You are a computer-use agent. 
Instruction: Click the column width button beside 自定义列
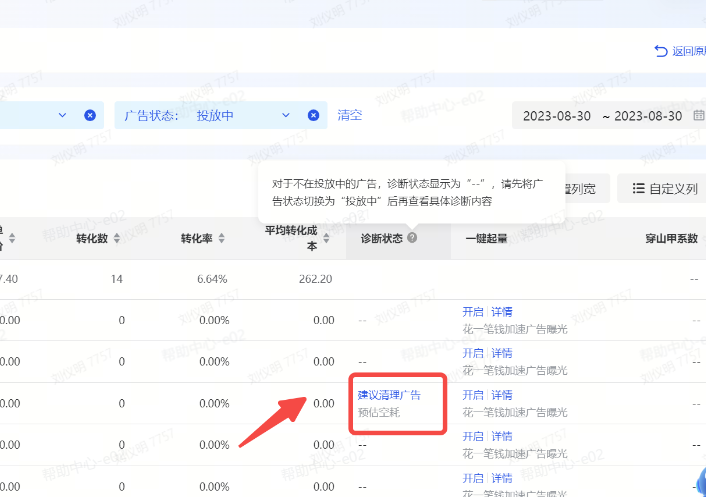pyautogui.click(x=585, y=189)
